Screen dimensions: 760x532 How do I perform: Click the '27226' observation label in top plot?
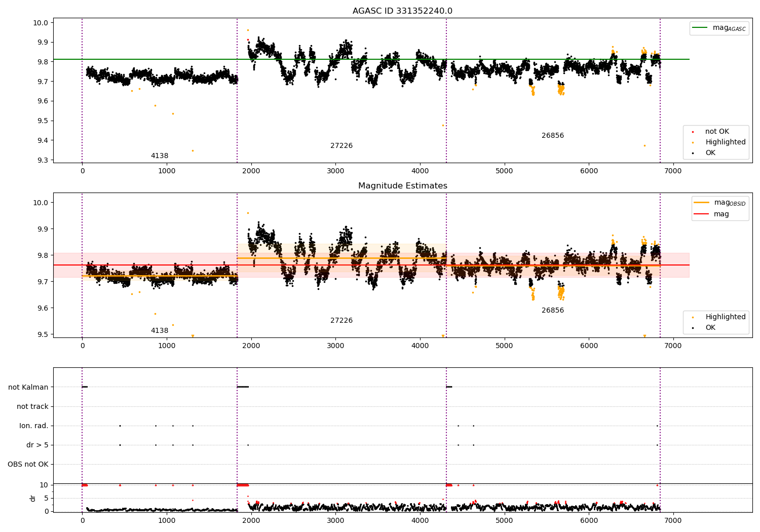point(341,146)
